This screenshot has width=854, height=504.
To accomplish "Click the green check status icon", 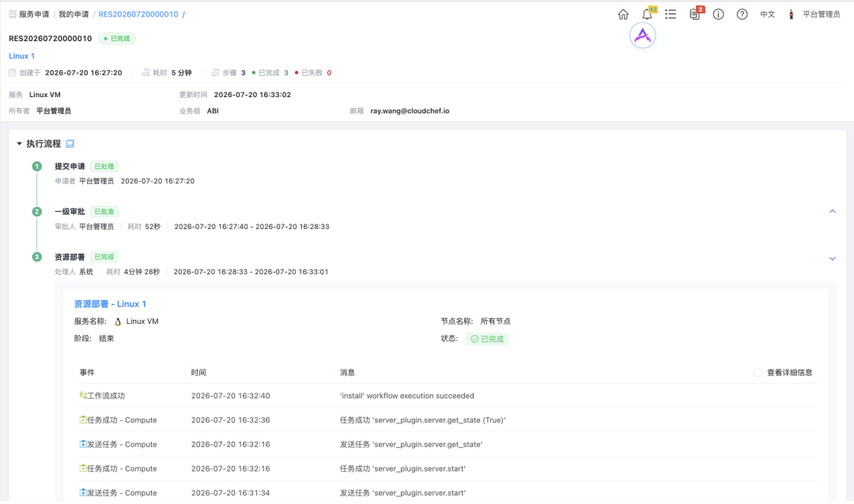I will 474,339.
